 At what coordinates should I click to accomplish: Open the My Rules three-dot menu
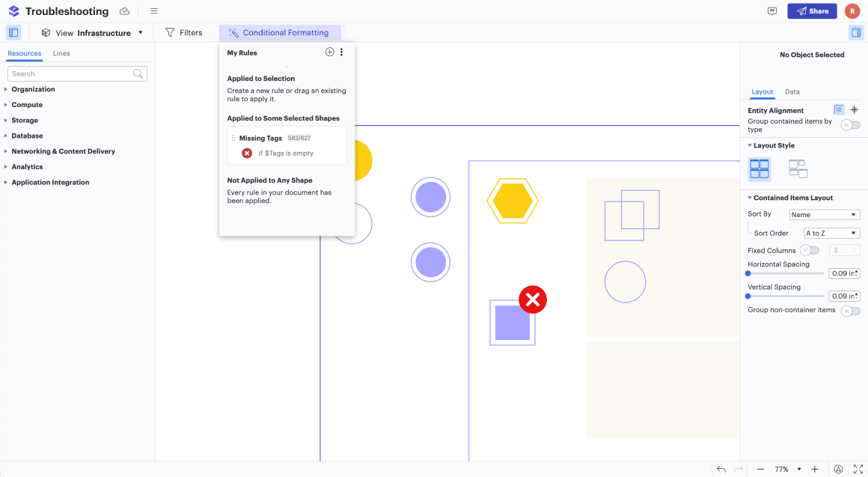tap(342, 52)
